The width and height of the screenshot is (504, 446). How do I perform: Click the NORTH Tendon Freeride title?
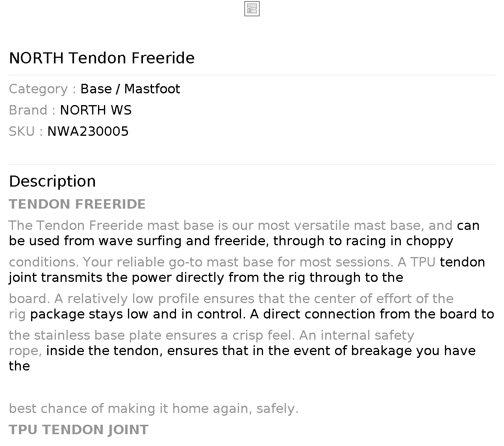click(102, 58)
